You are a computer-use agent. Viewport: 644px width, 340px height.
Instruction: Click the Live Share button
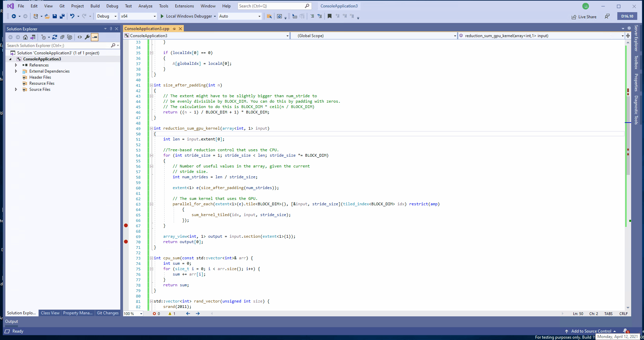point(584,17)
